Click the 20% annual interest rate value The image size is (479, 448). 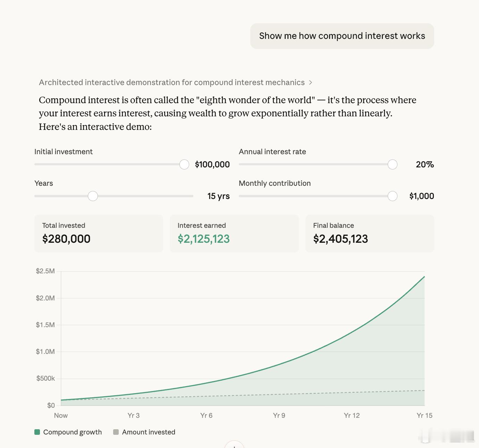coord(425,165)
